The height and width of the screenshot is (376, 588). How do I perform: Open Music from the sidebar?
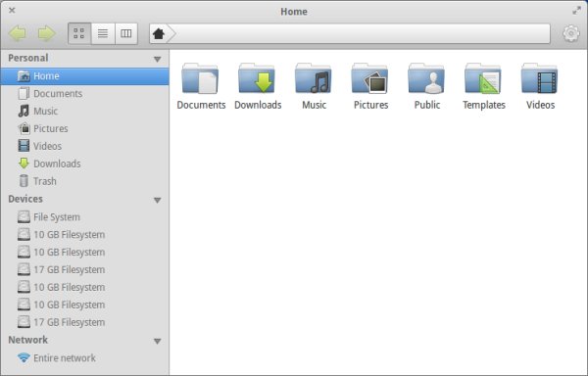point(84,112)
